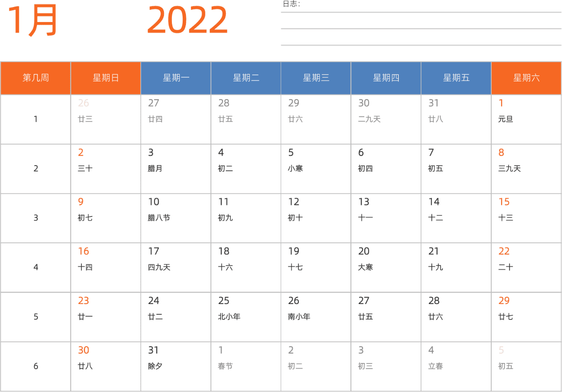Select the 星期日 column header
This screenshot has width=562, height=392.
point(106,78)
